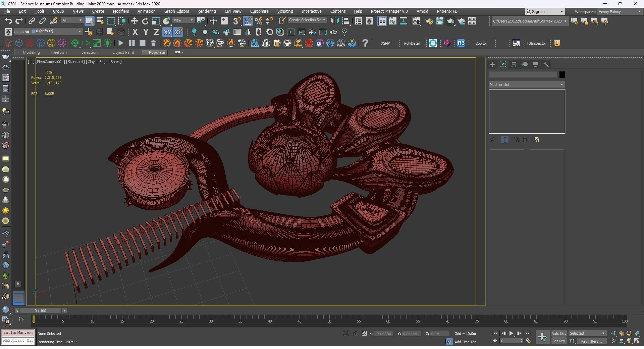
Task: Click the Create panel plus icon
Action: click(492, 64)
